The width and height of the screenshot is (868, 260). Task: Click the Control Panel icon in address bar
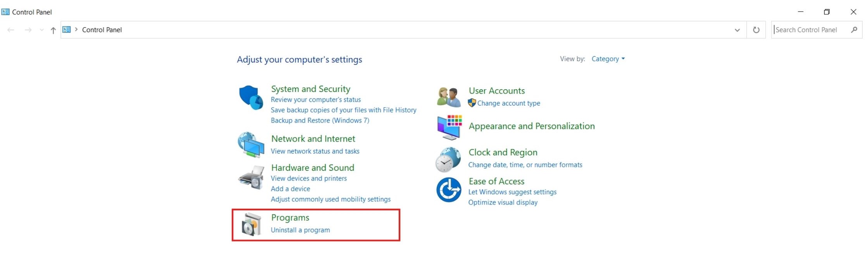pyautogui.click(x=67, y=29)
